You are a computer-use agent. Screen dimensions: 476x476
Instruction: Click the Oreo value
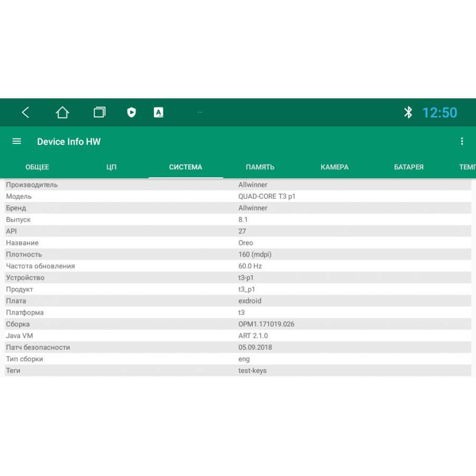(x=245, y=243)
